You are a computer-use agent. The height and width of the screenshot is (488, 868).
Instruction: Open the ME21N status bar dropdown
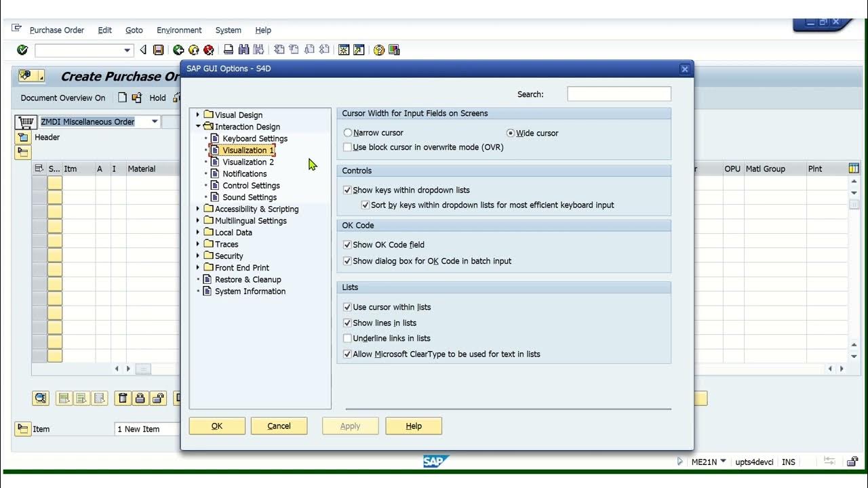click(x=723, y=462)
